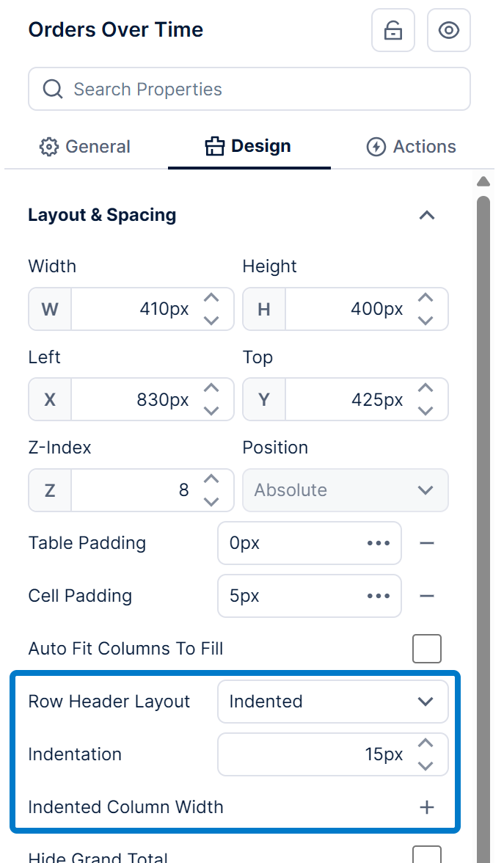Increase Indentation with the up stepper arrow
The width and height of the screenshot is (504, 863).
tap(425, 743)
